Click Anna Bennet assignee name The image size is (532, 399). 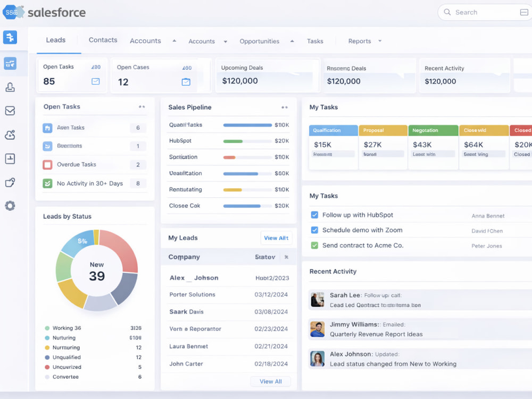488,216
